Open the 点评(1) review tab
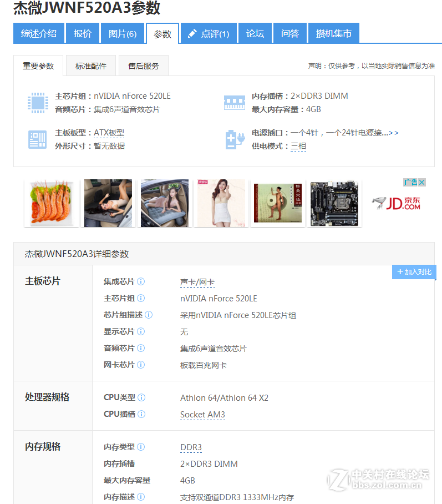Image resolution: width=442 pixels, height=504 pixels. pyautogui.click(x=209, y=33)
